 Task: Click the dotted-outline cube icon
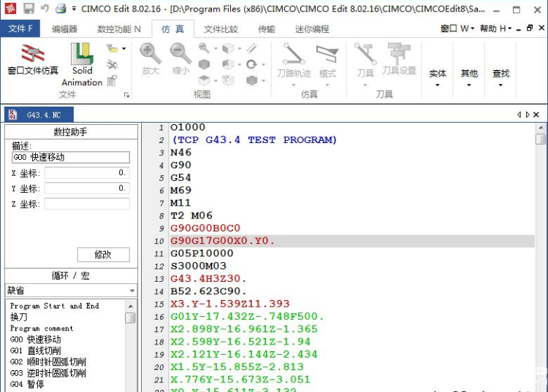pos(251,80)
